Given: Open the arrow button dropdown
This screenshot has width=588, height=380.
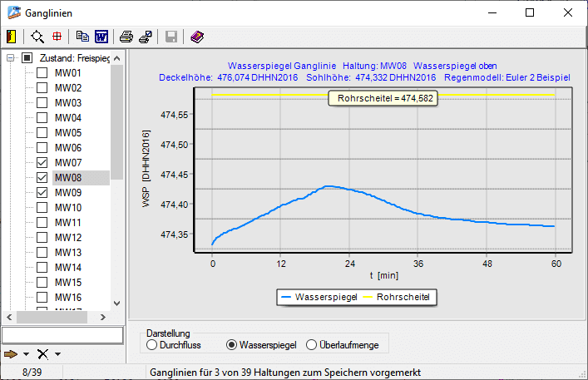Looking at the screenshot, I should tap(27, 354).
